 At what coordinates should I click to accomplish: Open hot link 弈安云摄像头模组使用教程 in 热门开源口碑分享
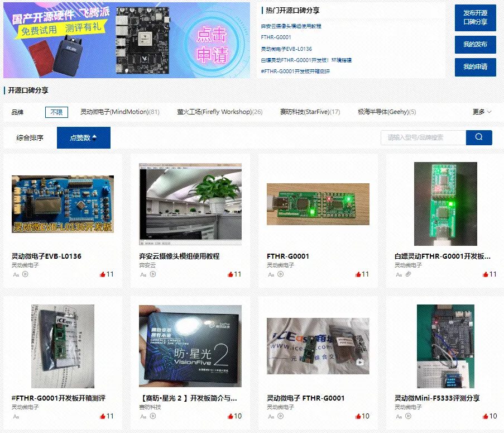click(x=291, y=26)
